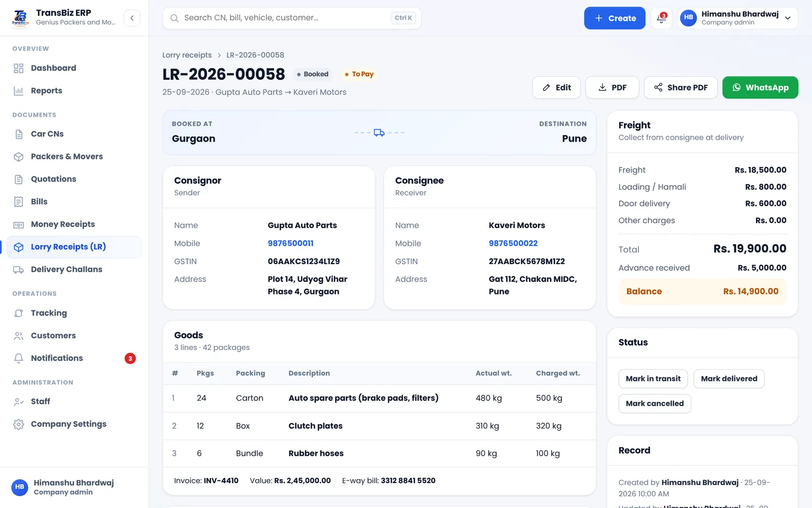Click the Ctrl K shortcut badge
The width and height of the screenshot is (812, 508).
click(403, 18)
